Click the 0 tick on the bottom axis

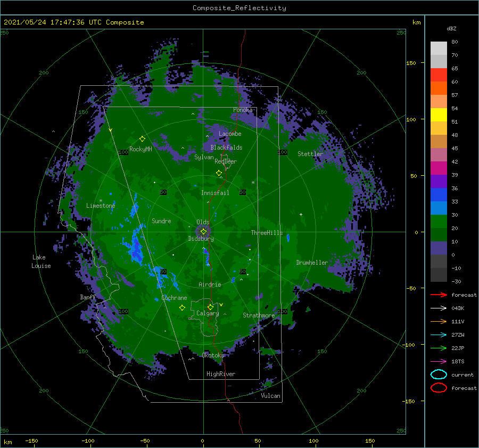click(202, 441)
